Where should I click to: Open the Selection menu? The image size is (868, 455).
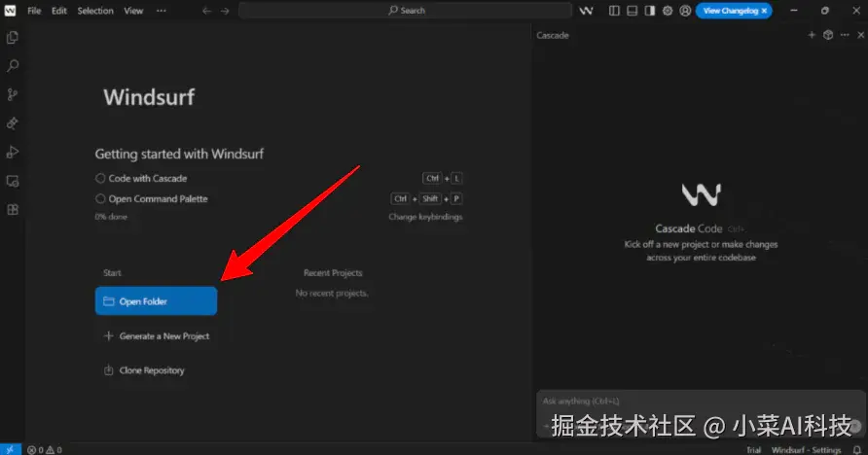(x=95, y=11)
